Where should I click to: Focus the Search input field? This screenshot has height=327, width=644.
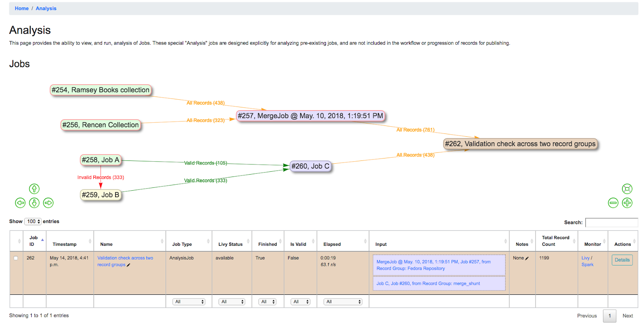(611, 222)
